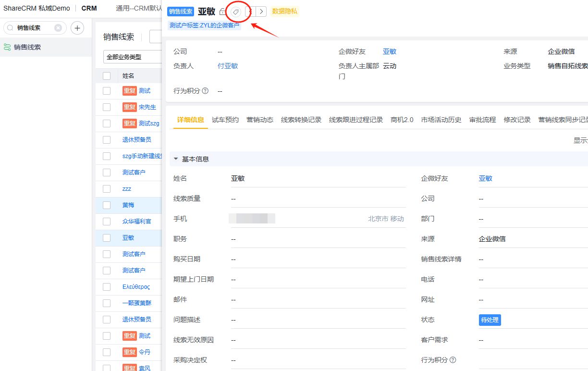Open the 修改记录 tab
This screenshot has width=588, height=371.
point(517,120)
